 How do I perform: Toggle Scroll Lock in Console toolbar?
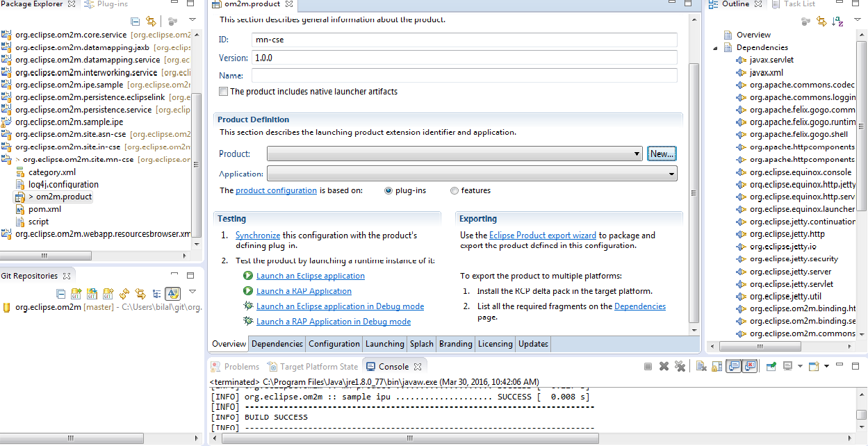pyautogui.click(x=717, y=366)
